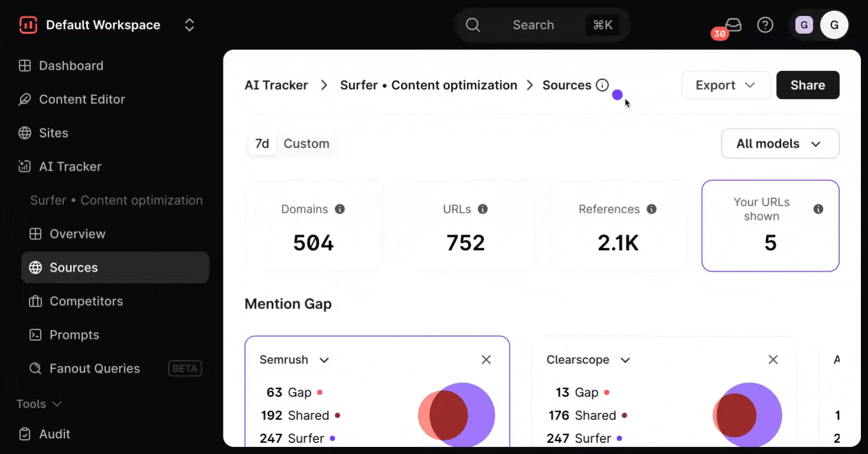868x454 pixels.
Task: Show the Domains info tooltip icon
Action: coord(340,209)
